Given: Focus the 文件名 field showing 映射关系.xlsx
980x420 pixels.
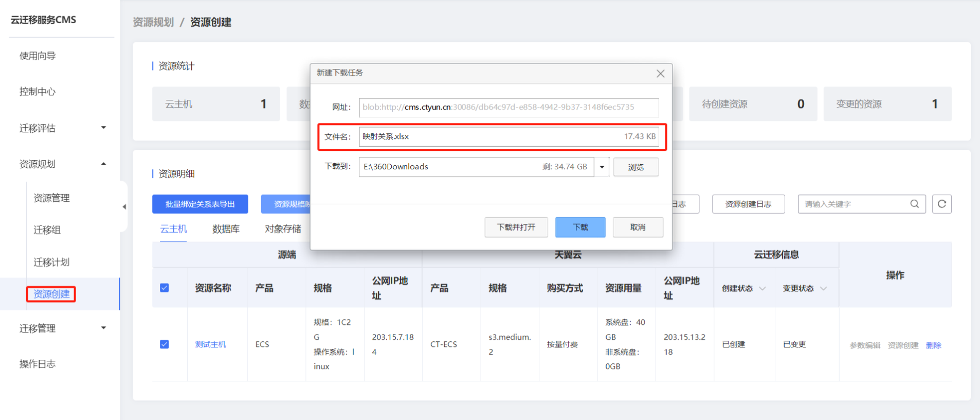Looking at the screenshot, I should tap(509, 136).
